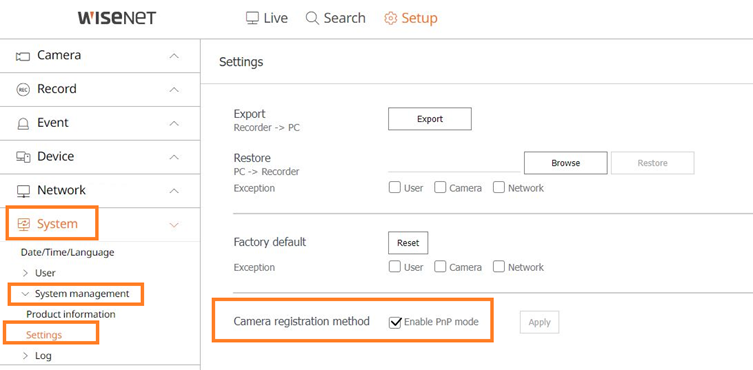Click the Export button
This screenshot has width=753, height=370.
(x=430, y=119)
